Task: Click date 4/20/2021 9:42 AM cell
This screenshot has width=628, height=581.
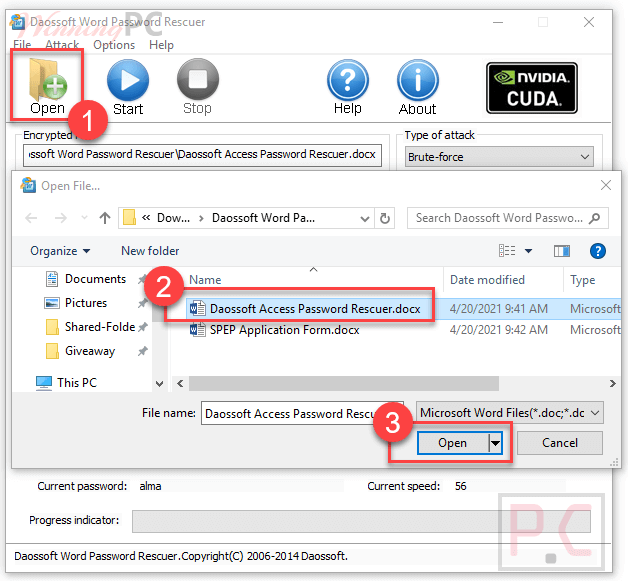Action: 499,330
